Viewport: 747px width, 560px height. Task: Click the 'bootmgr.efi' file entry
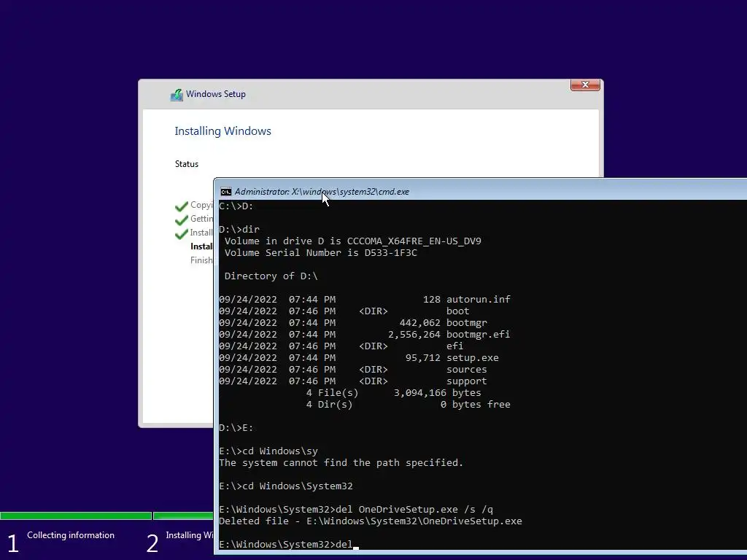pyautogui.click(x=479, y=334)
